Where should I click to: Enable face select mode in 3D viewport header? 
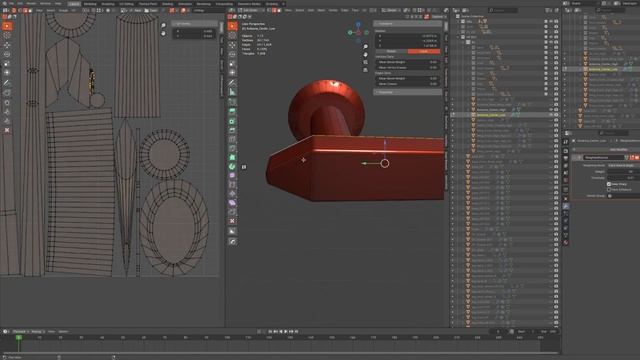click(x=279, y=10)
